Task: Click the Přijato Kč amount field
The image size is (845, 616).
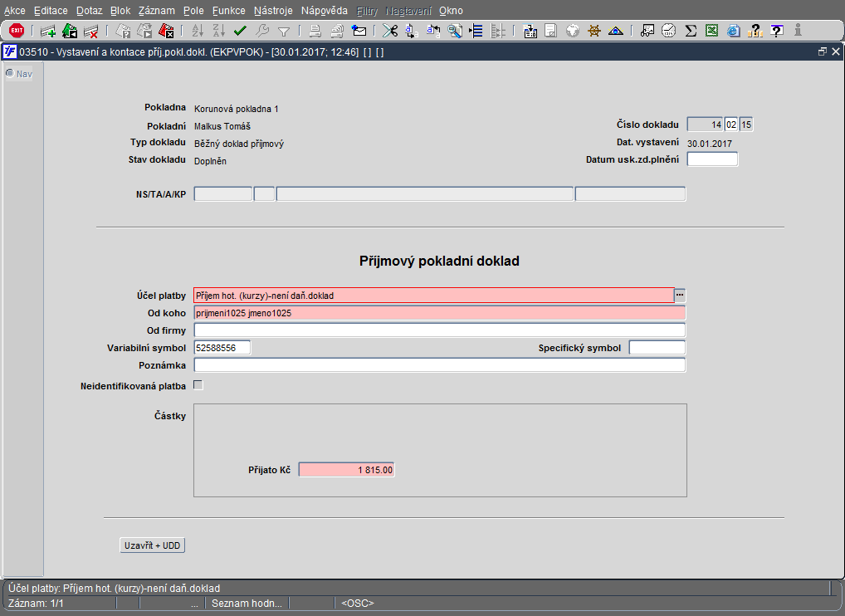Action: click(346, 470)
